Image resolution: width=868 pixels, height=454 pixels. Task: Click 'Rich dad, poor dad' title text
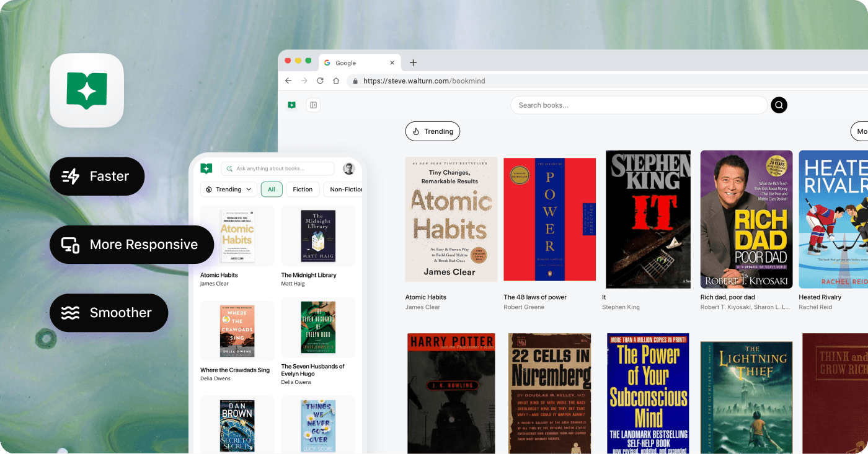[727, 297]
